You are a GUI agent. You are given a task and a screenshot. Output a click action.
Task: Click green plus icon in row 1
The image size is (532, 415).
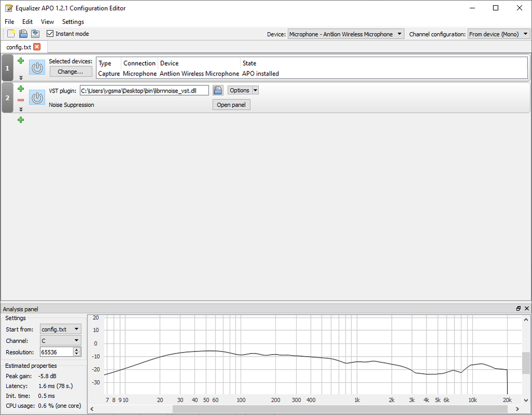pos(21,61)
